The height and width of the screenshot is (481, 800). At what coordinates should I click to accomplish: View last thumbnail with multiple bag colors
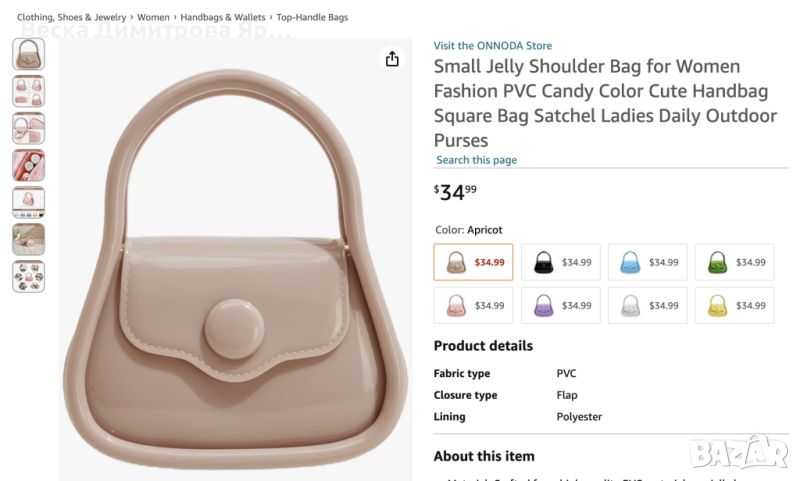pyautogui.click(x=28, y=276)
